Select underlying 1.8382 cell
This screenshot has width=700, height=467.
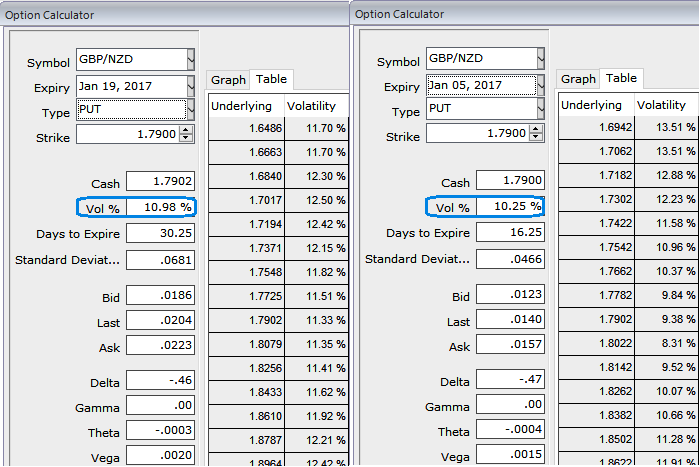596,416
